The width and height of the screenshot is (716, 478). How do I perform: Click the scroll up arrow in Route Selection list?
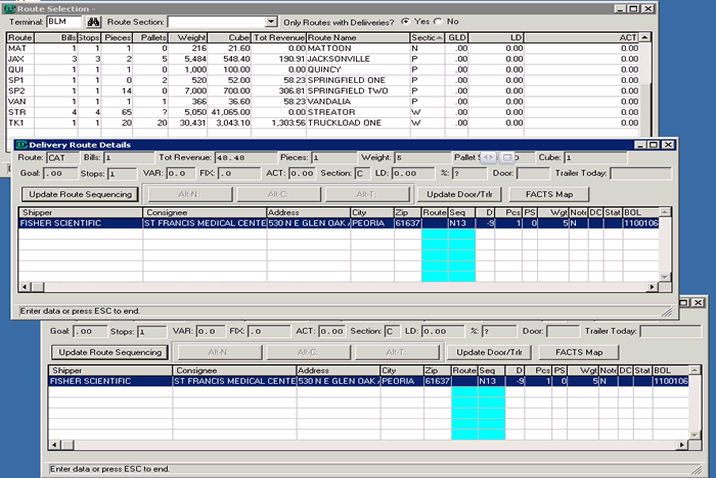click(645, 37)
